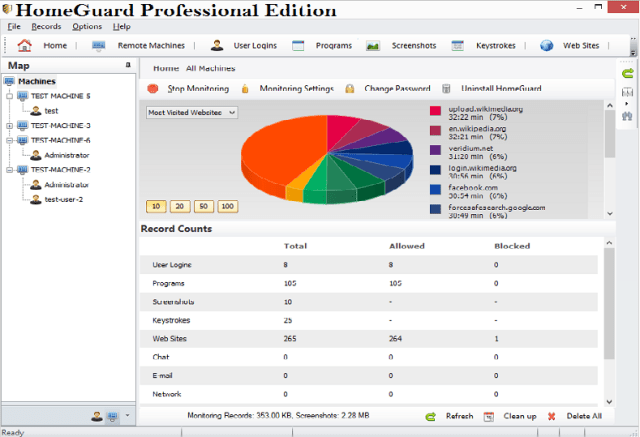640x437 pixels.
Task: Open the Records menu
Action: (46, 27)
